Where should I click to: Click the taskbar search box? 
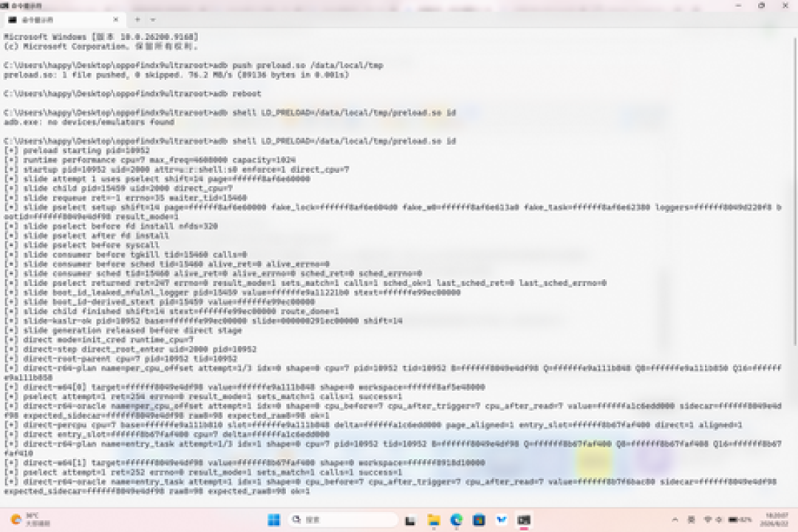343,519
